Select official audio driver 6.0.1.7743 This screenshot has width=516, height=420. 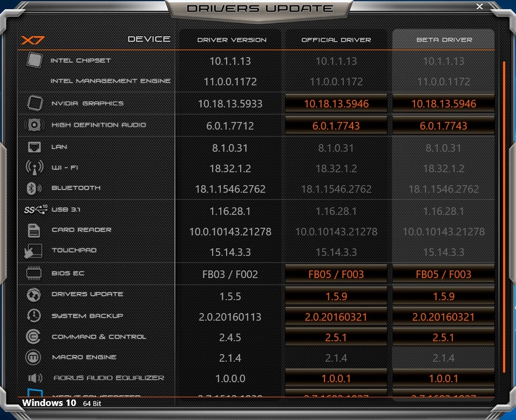pyautogui.click(x=336, y=125)
